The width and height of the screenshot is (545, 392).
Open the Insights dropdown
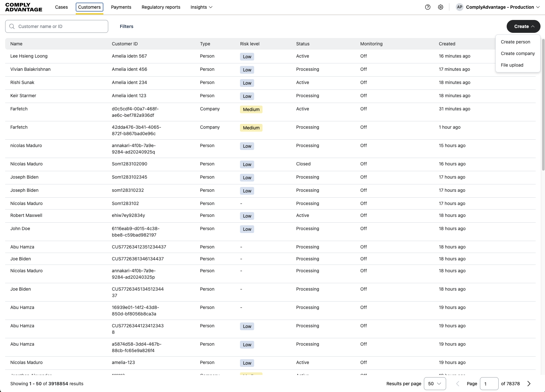click(x=201, y=7)
